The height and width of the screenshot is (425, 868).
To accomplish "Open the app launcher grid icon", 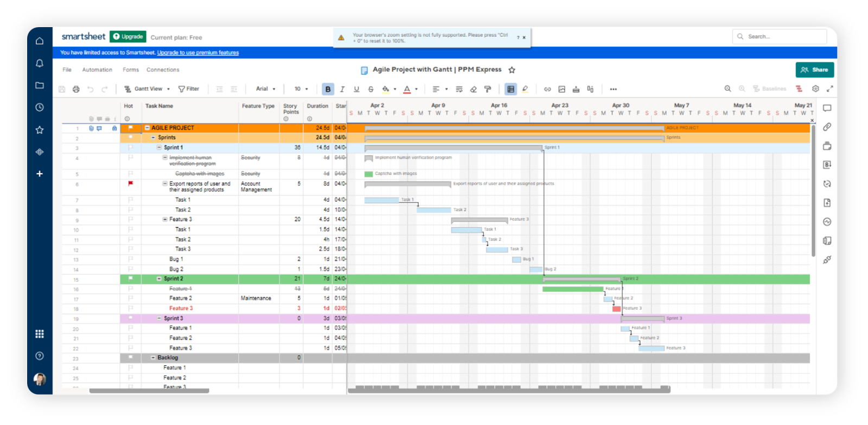I will [40, 334].
